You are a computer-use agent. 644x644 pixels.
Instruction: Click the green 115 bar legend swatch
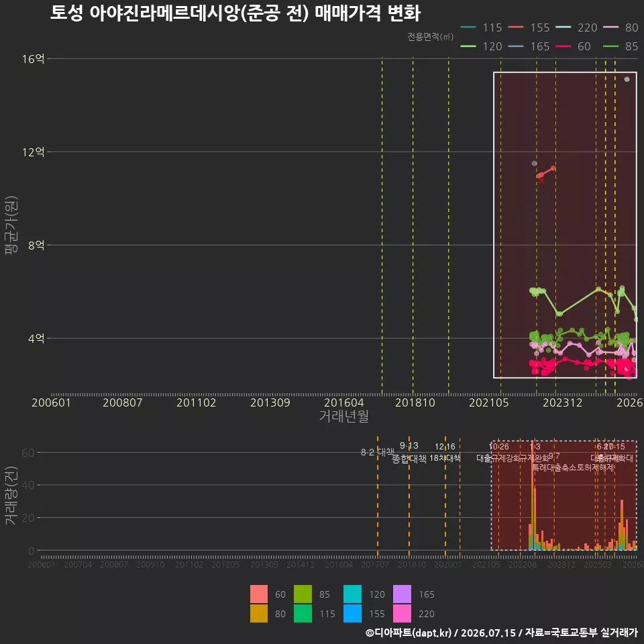pyautogui.click(x=303, y=613)
